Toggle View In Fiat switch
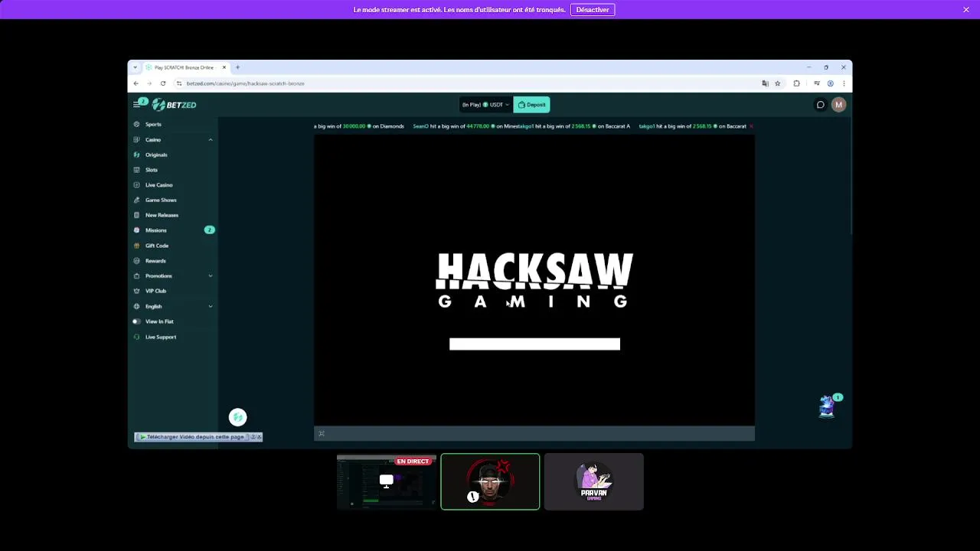Screen dimensions: 980x551 click(x=136, y=321)
